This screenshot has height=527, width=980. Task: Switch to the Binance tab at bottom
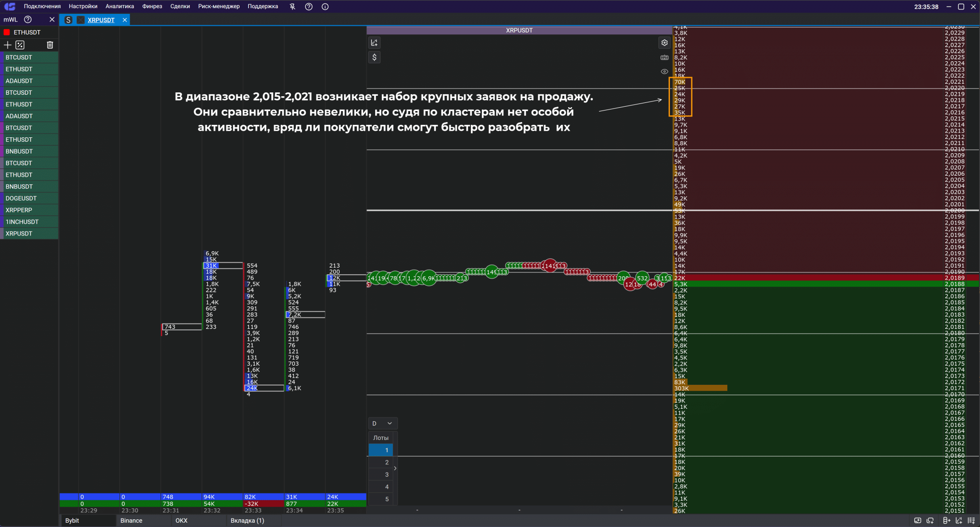pyautogui.click(x=132, y=520)
